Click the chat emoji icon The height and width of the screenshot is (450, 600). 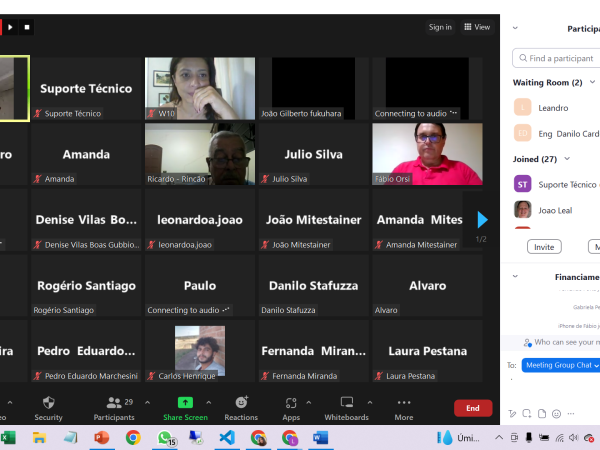[556, 414]
